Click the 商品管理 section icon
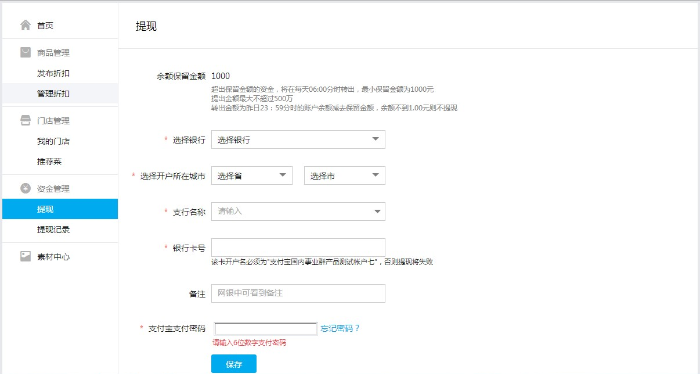Viewport: 700px width, 374px height. click(x=25, y=52)
